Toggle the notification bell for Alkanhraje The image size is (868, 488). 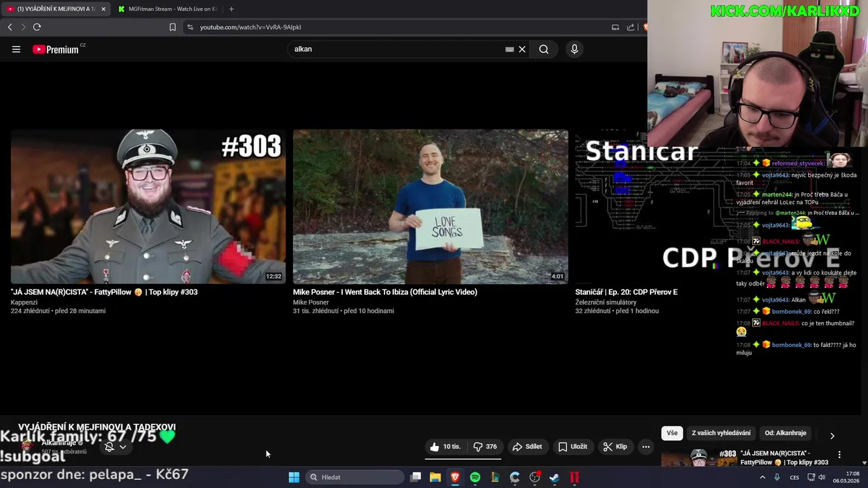(109, 447)
